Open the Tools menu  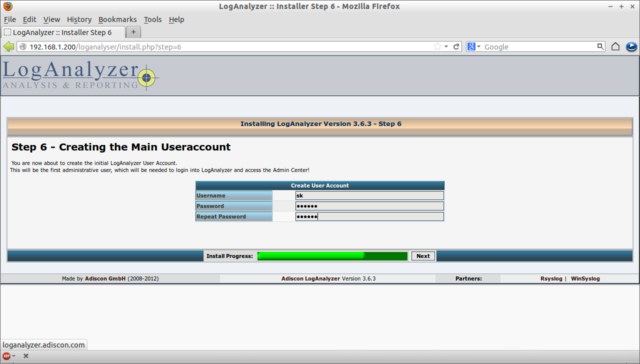152,19
